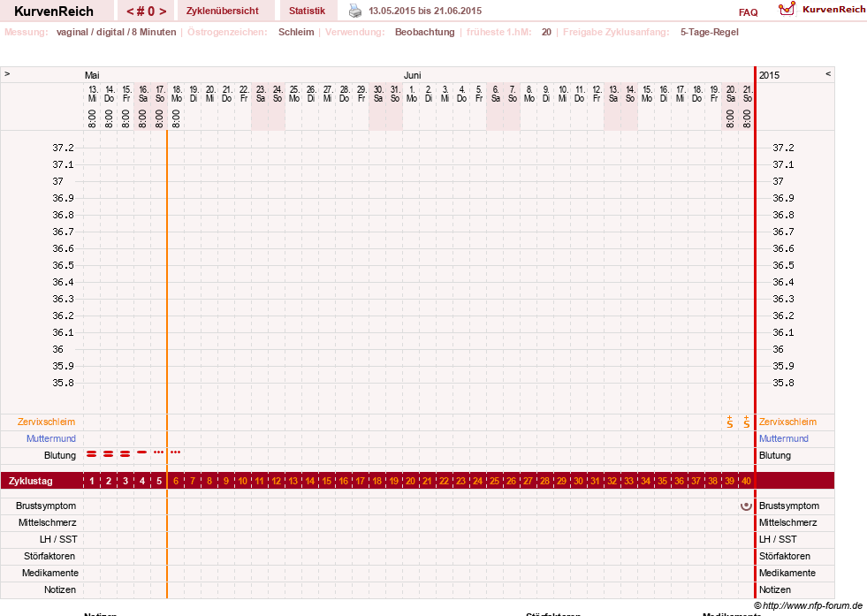Click the date header 1. Mo in Juni
Screen dimensions: 867x616
411,94
